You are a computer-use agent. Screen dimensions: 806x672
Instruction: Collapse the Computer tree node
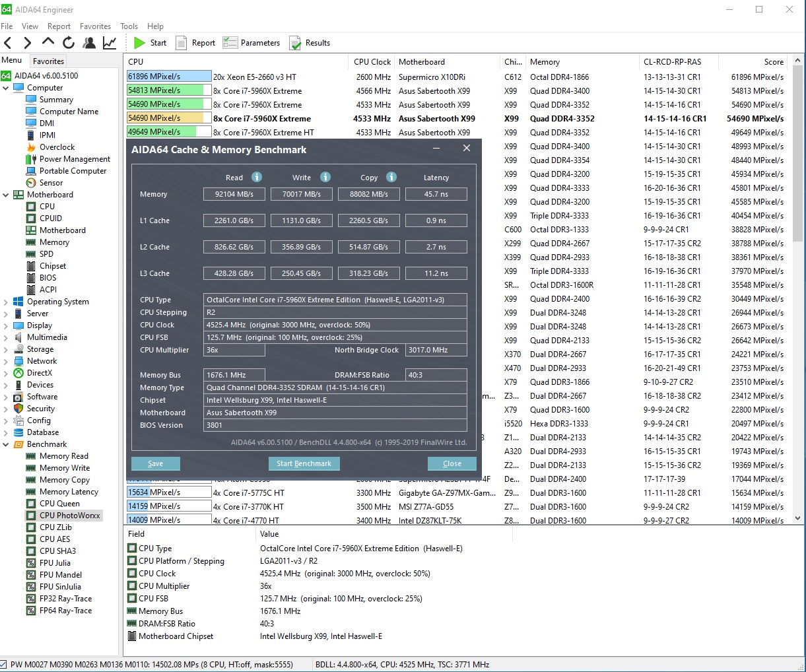pos(6,88)
